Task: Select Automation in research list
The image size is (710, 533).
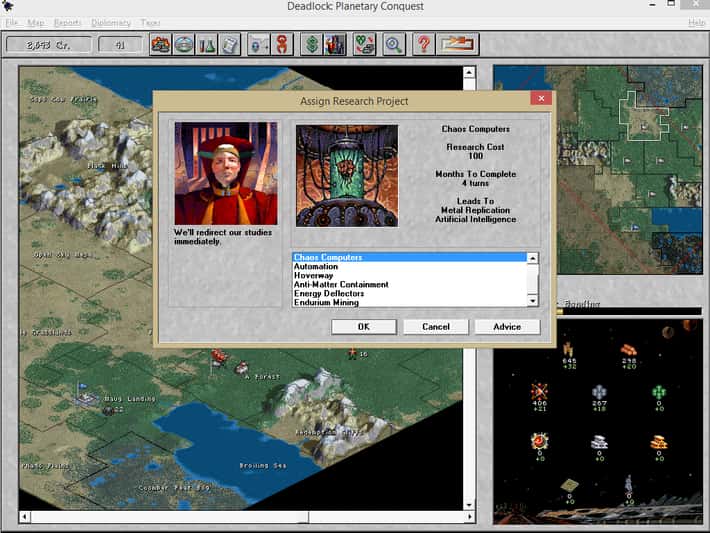Action: [x=410, y=266]
